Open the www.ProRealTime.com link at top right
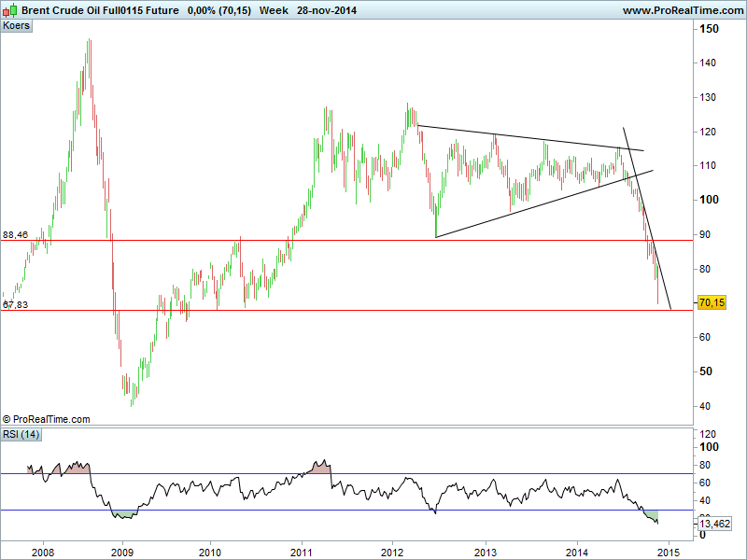Viewport: 747px width, 560px height. pos(682,9)
